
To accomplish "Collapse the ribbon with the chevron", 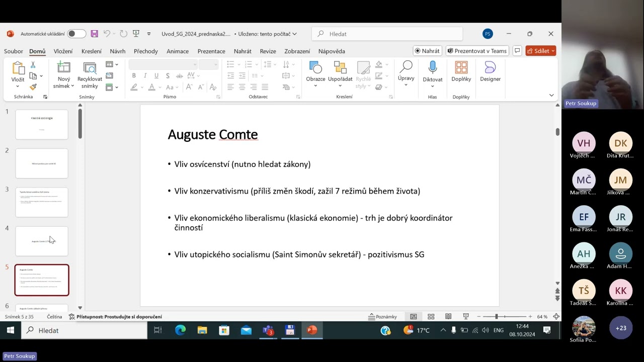I will [x=551, y=95].
